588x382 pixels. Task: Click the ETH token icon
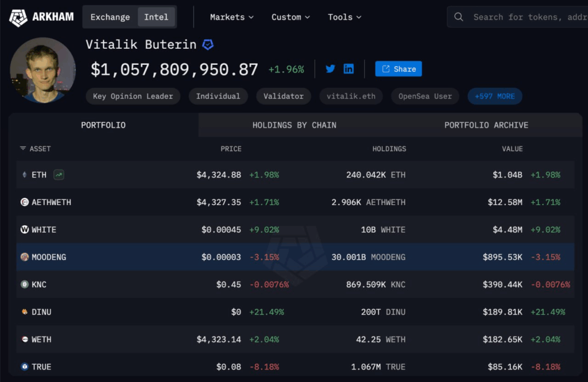point(24,175)
